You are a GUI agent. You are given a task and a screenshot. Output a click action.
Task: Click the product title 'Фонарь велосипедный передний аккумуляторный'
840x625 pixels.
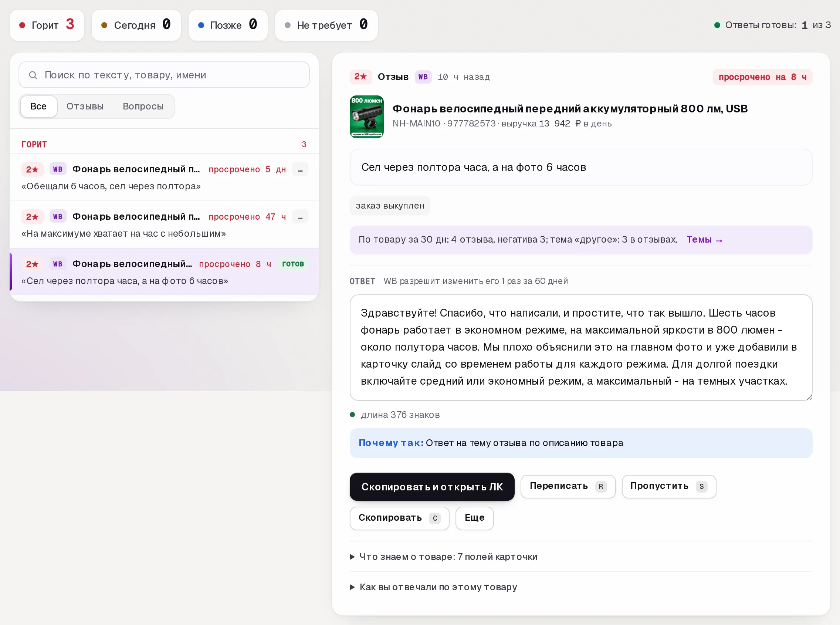[x=570, y=109]
